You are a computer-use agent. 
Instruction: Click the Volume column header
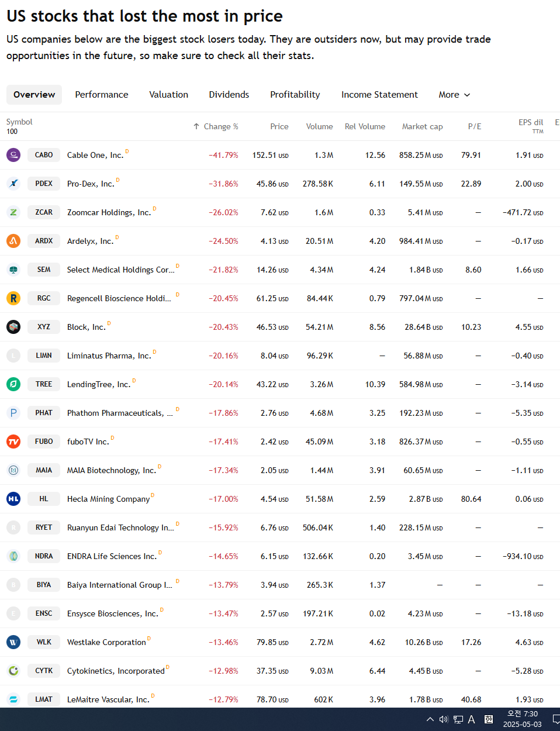(320, 126)
